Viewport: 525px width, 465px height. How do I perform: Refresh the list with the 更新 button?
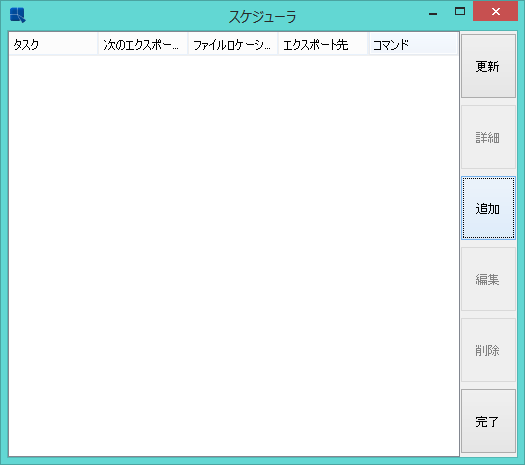pyautogui.click(x=488, y=66)
